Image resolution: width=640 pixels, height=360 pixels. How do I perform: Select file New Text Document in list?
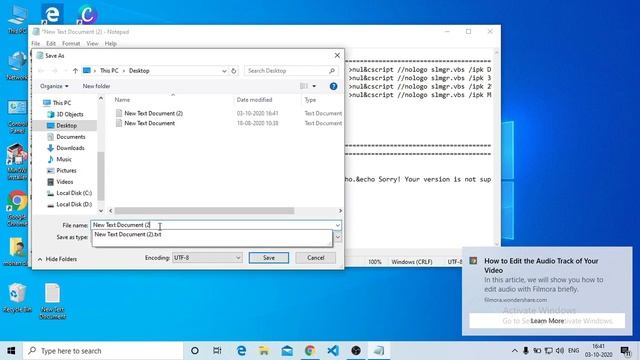(145, 123)
